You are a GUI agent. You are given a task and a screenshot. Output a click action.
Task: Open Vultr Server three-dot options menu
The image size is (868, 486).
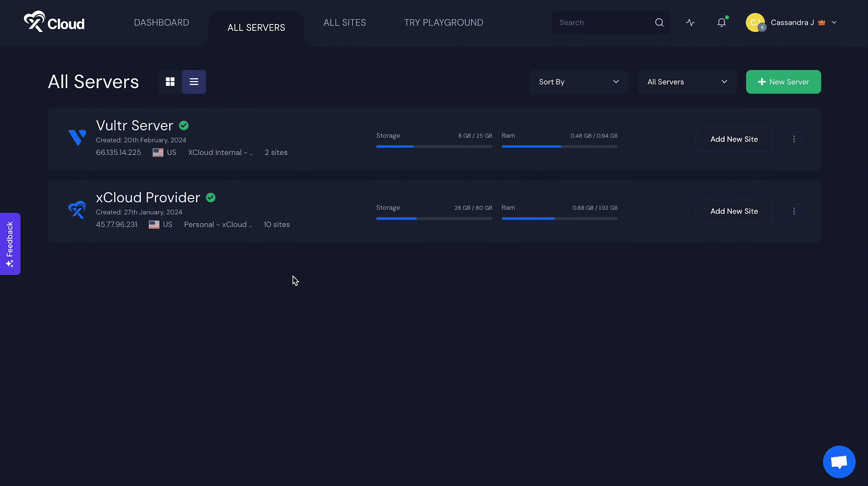click(794, 139)
